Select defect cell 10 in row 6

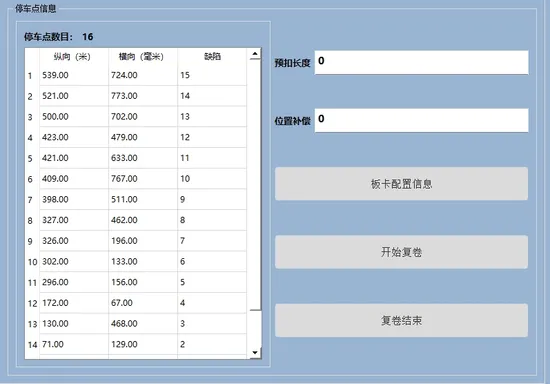tap(212, 178)
